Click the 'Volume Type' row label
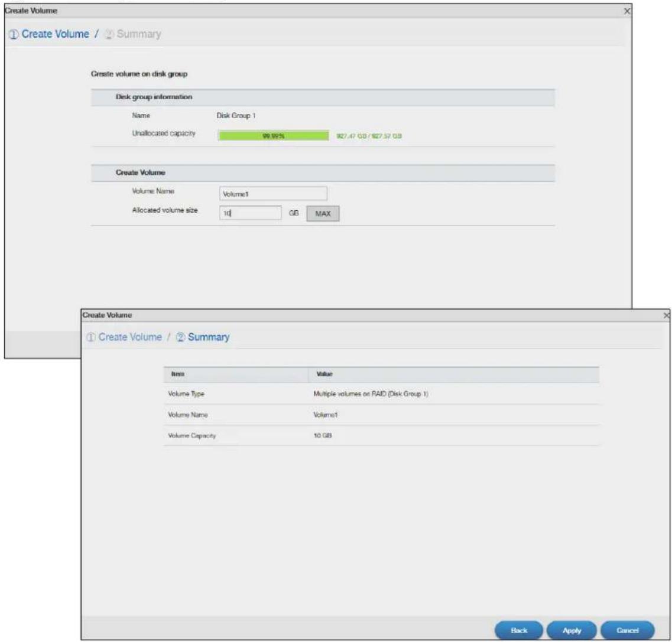 tap(186, 393)
